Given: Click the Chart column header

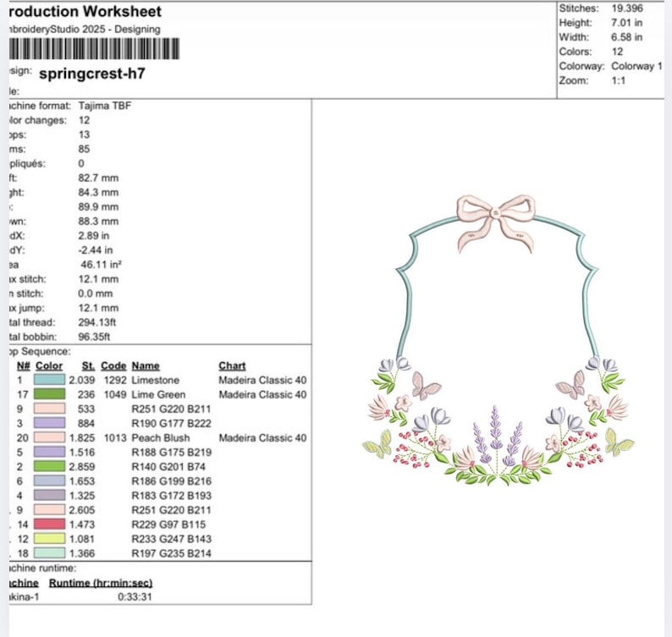Looking at the screenshot, I should coord(232,365).
